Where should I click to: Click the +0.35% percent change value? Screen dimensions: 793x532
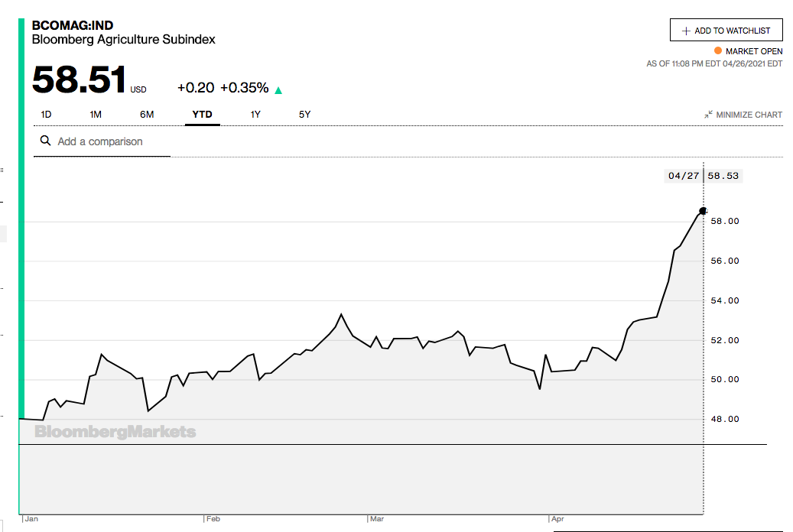tap(245, 87)
